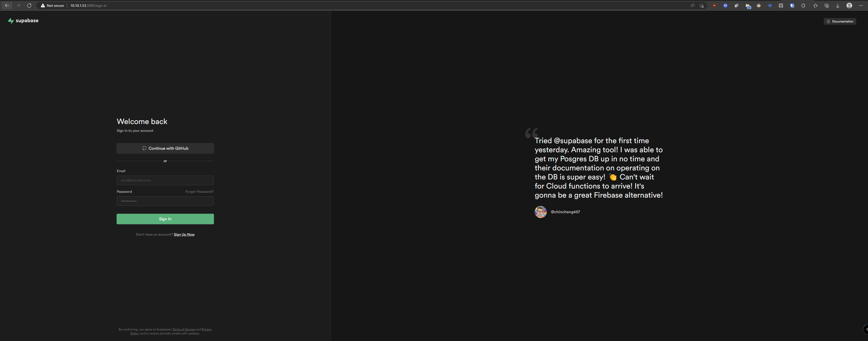Open the Collections icon

click(x=827, y=6)
